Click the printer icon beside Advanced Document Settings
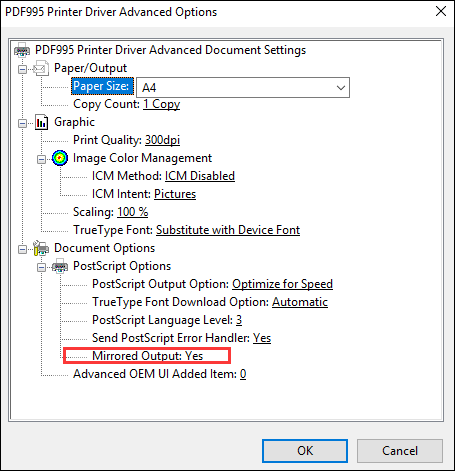Image resolution: width=455 pixels, height=471 pixels. (x=22, y=50)
